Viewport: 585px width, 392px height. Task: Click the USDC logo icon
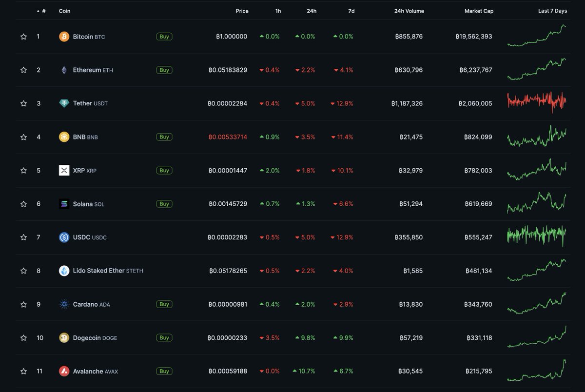point(64,237)
